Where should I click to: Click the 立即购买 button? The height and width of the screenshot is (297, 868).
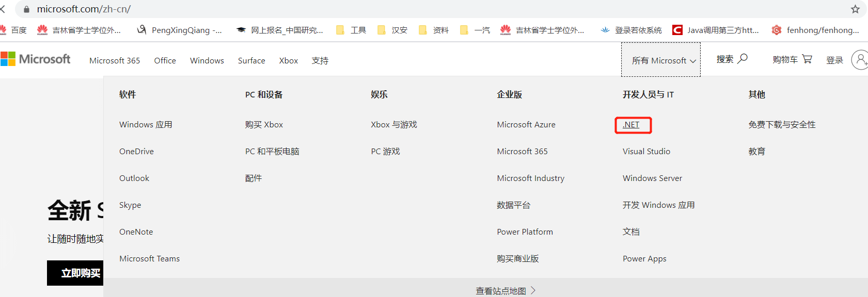click(x=75, y=273)
